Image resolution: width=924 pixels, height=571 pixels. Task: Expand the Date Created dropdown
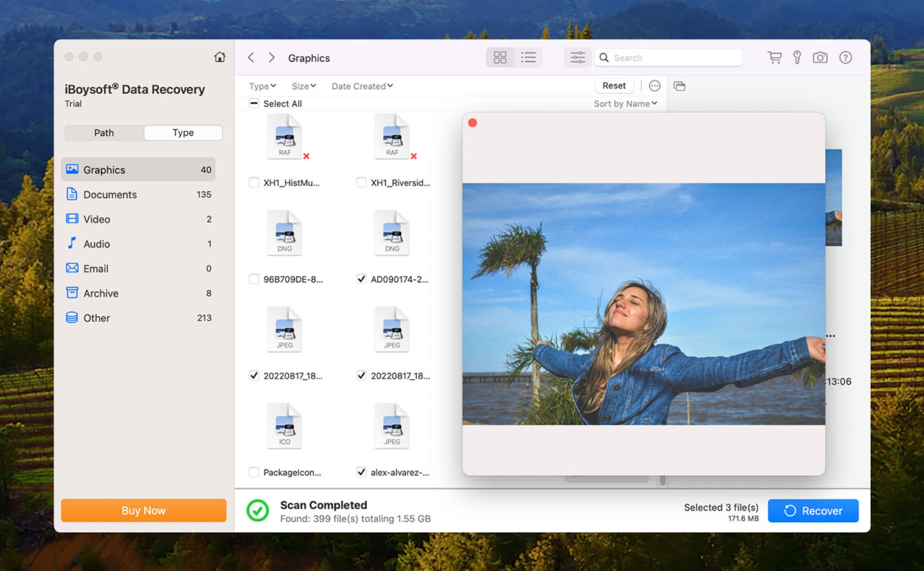(362, 85)
